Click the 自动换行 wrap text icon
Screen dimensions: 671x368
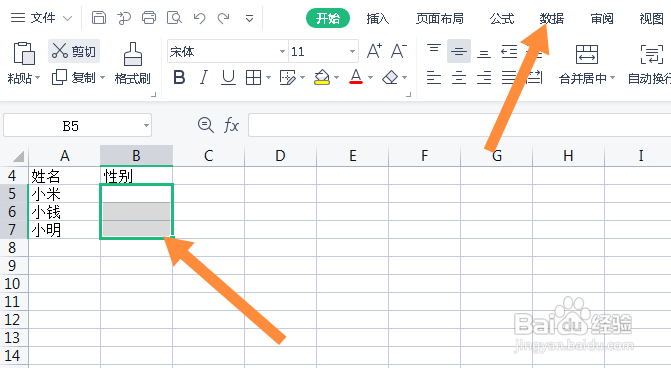[651, 54]
